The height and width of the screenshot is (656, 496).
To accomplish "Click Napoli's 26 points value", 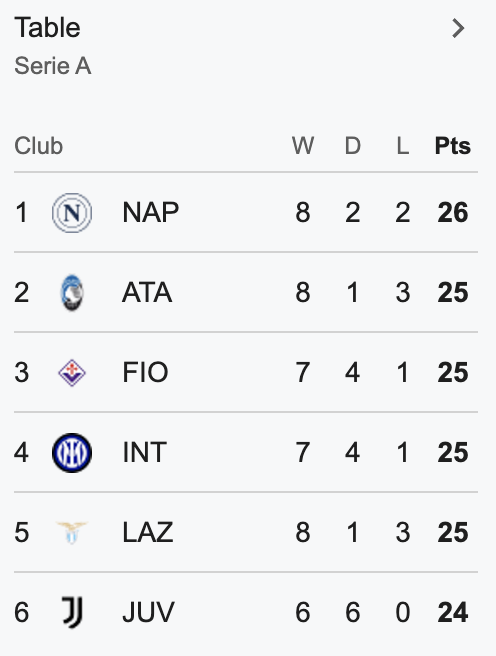I will pyautogui.click(x=453, y=213).
